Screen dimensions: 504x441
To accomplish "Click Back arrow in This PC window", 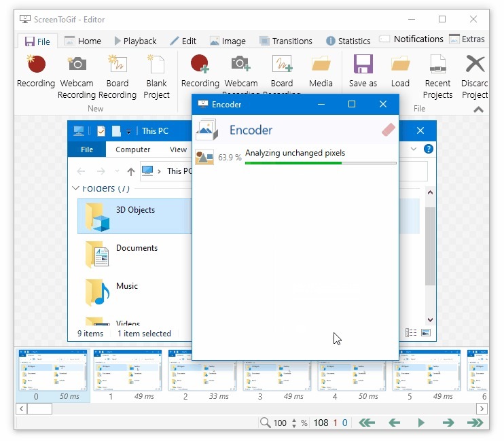I will click(x=81, y=171).
